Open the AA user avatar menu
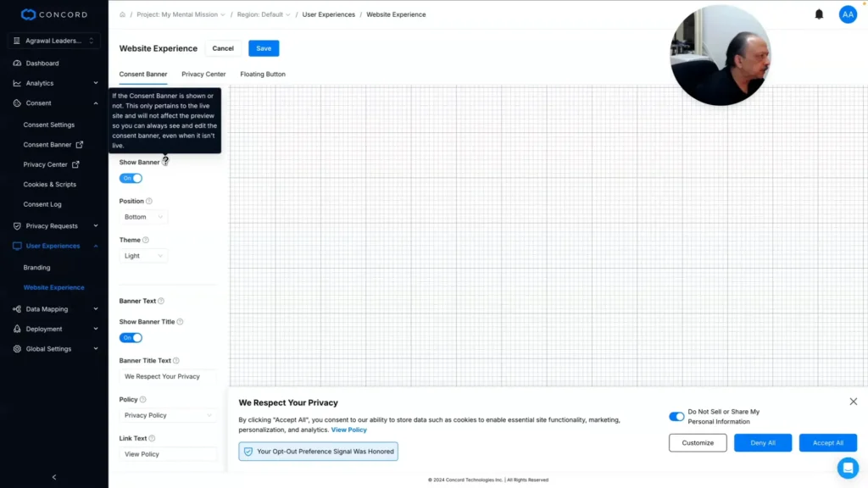 click(x=848, y=14)
